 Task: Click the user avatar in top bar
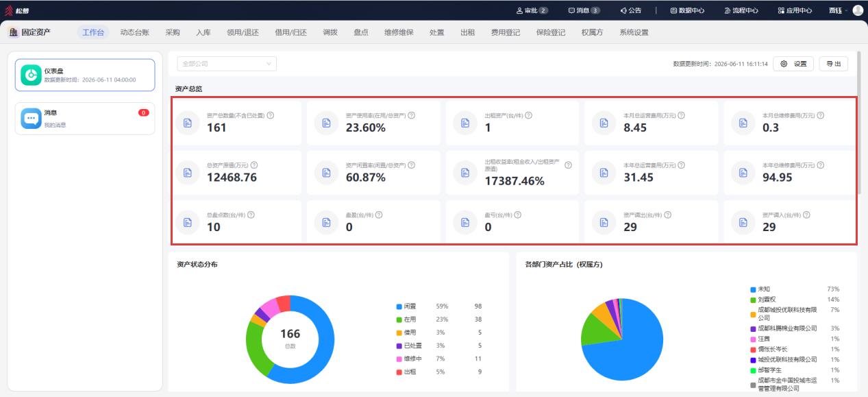858,10
